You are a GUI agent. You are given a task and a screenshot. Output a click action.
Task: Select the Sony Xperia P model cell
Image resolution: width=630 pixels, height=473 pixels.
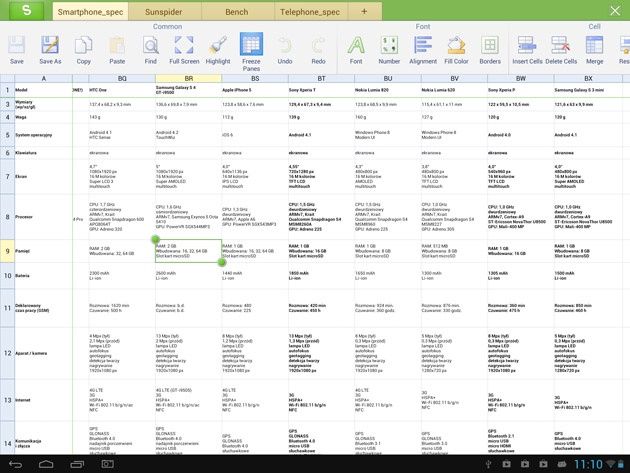click(521, 90)
